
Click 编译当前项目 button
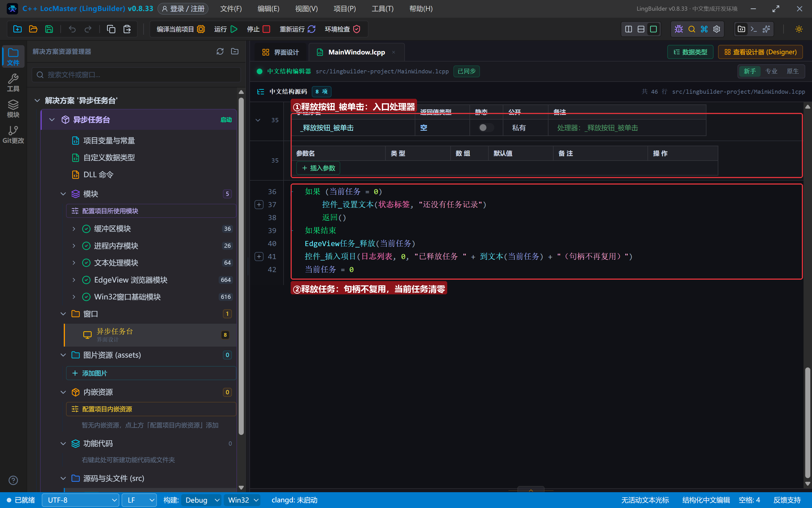[x=181, y=29]
